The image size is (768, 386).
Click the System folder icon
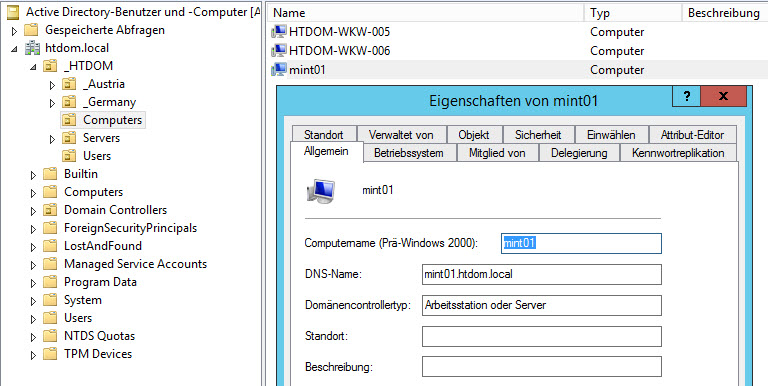coord(50,300)
